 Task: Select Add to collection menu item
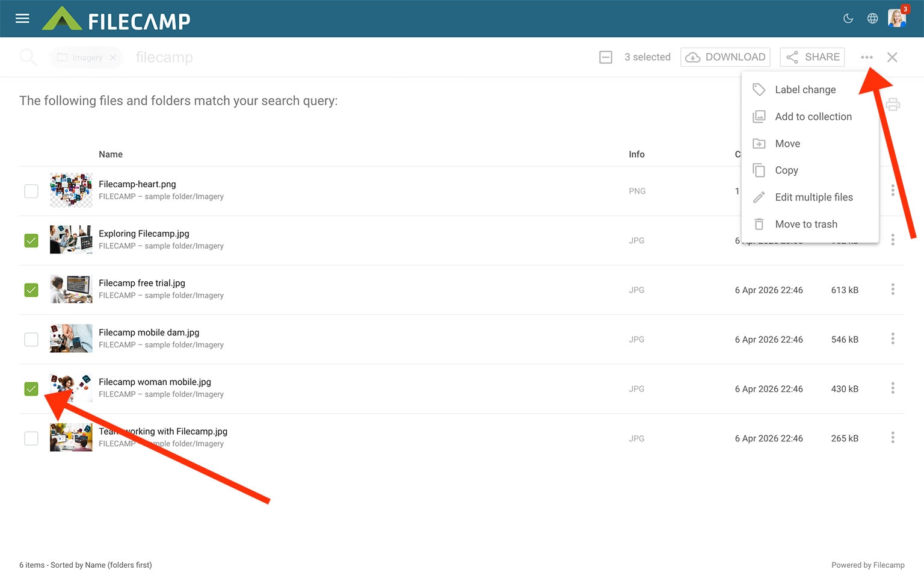point(813,117)
